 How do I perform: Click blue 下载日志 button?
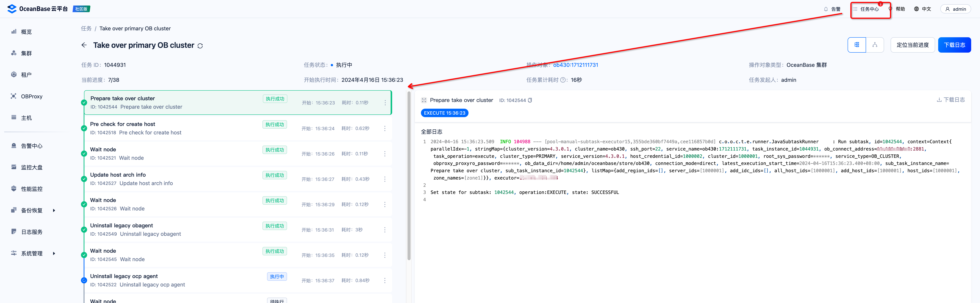point(954,45)
